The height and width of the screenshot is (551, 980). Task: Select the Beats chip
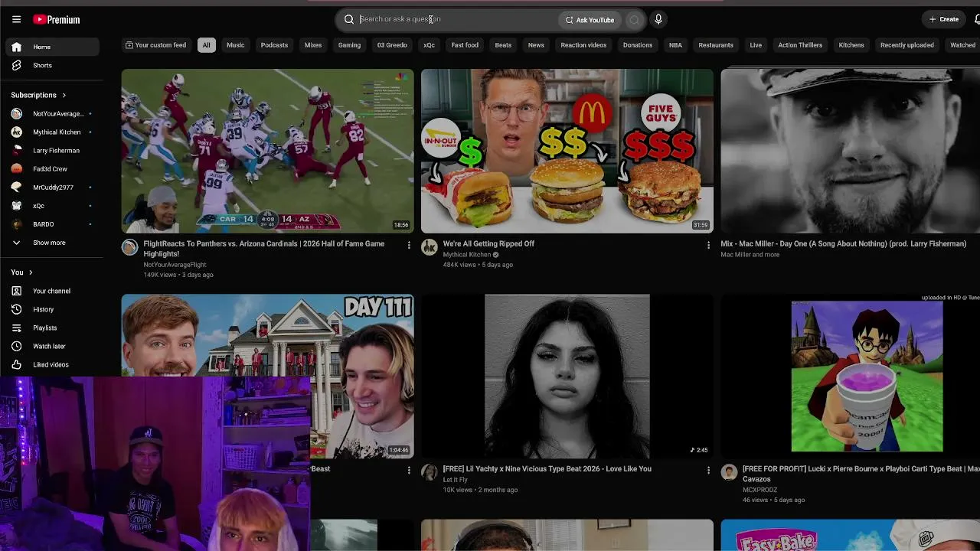pyautogui.click(x=503, y=45)
